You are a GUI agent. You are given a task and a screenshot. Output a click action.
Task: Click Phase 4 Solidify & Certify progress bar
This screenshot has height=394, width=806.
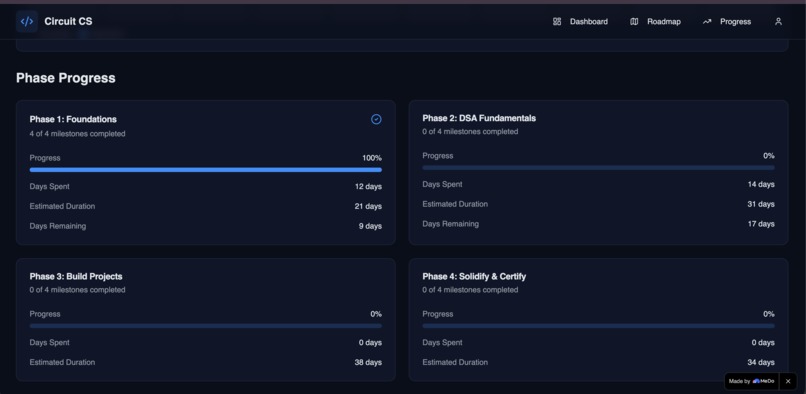[x=598, y=326]
